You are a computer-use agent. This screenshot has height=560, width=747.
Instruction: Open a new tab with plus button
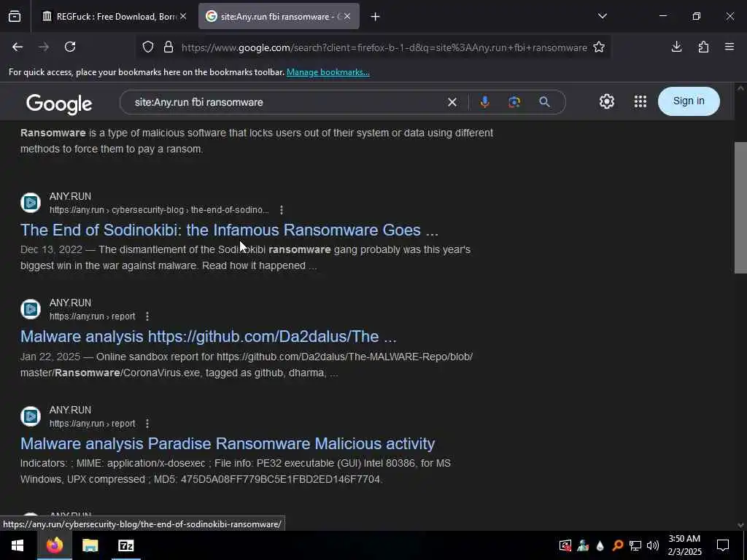(376, 17)
